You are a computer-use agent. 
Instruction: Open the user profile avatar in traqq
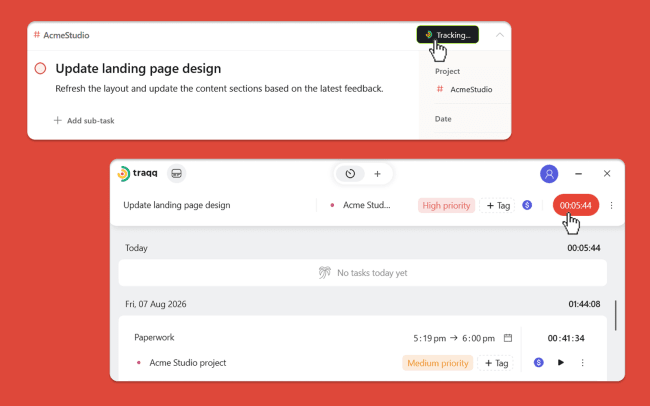549,174
